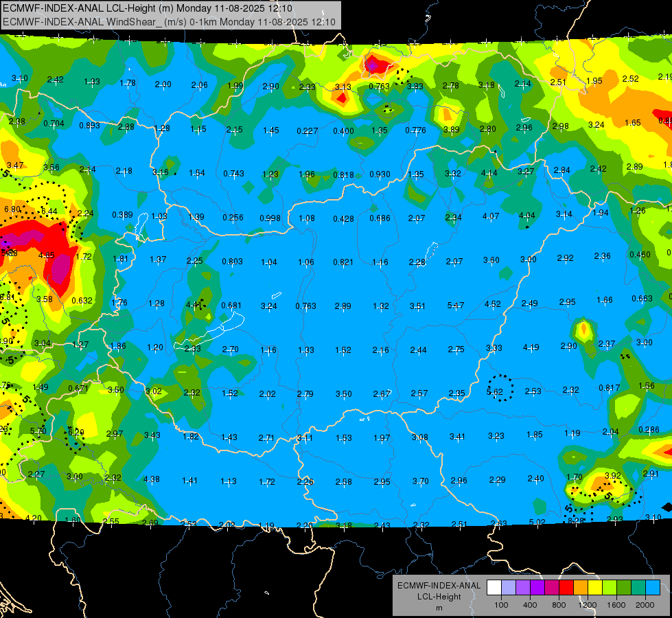This screenshot has height=618, width=672.
Task: Click the grid value 3.89
Action: pyautogui.click(x=451, y=130)
